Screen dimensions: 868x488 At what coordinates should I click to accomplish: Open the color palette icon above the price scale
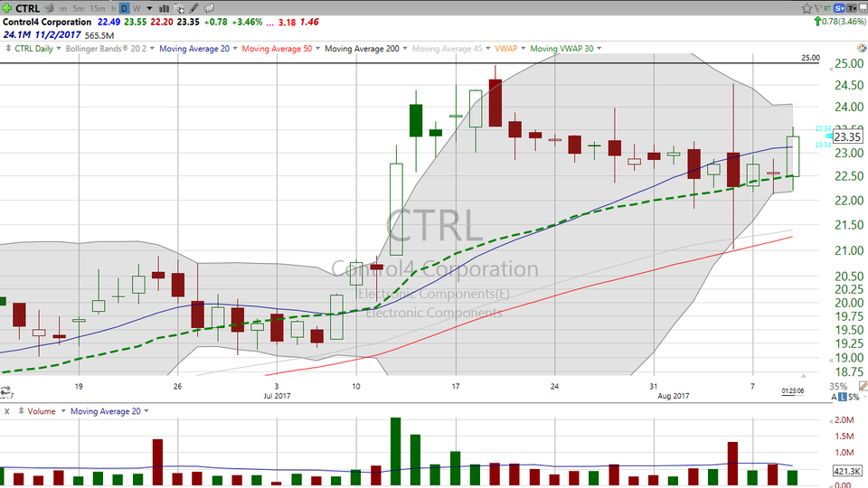pos(862,49)
